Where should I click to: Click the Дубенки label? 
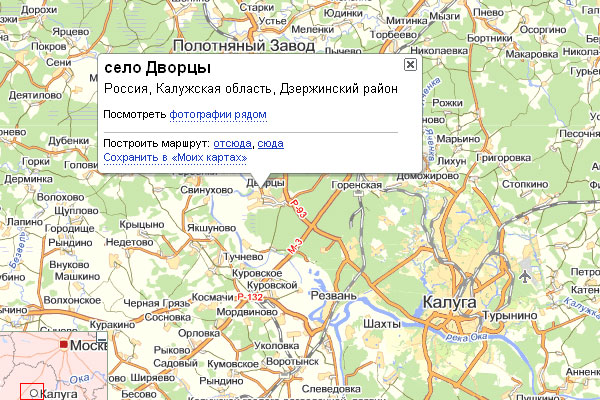[68, 141]
